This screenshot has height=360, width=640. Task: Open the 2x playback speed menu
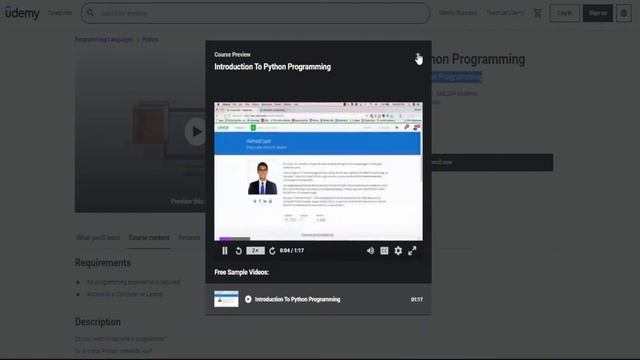tap(255, 251)
